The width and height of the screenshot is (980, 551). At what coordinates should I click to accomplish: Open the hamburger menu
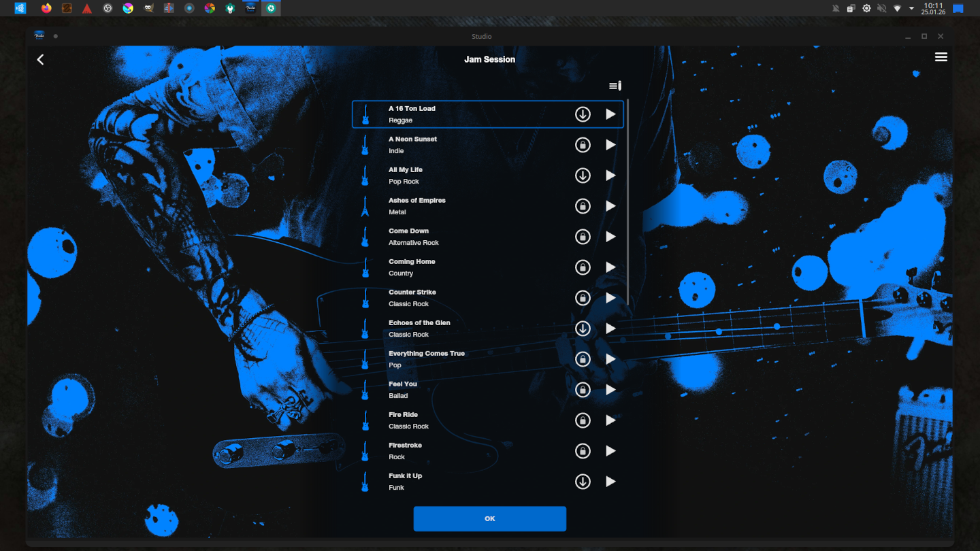point(941,57)
